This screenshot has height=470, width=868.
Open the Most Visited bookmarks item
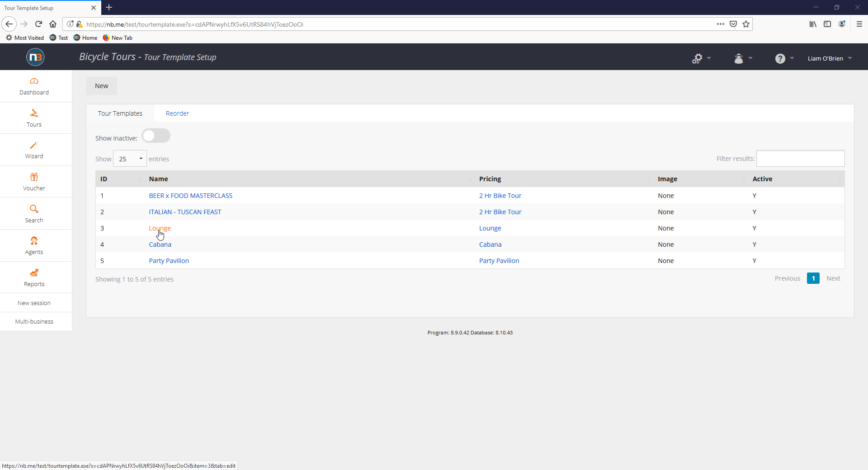[25, 38]
